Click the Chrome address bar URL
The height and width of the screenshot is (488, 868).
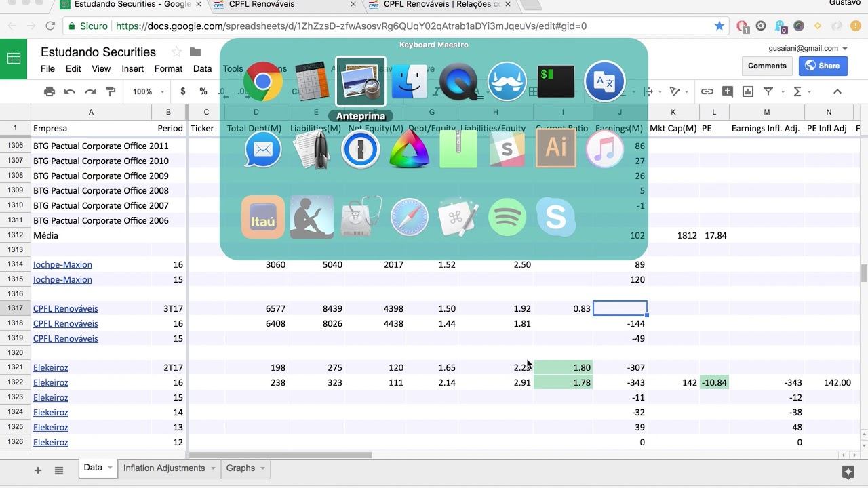[351, 26]
